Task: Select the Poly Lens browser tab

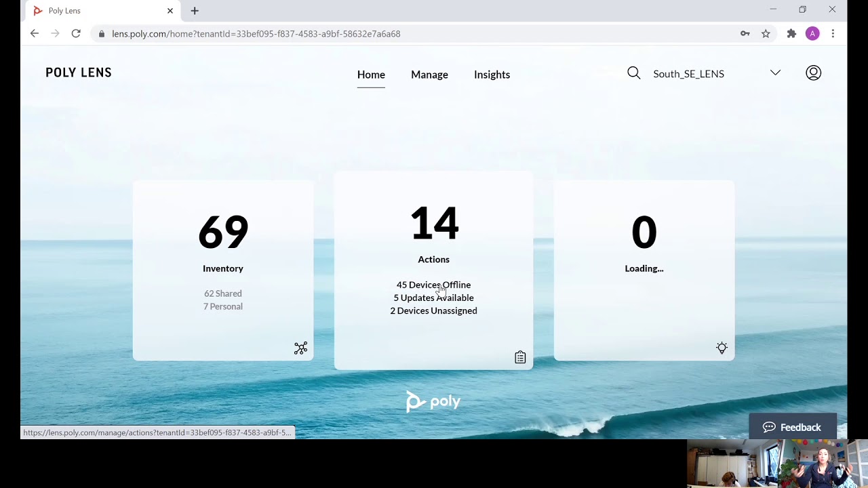Action: [102, 11]
